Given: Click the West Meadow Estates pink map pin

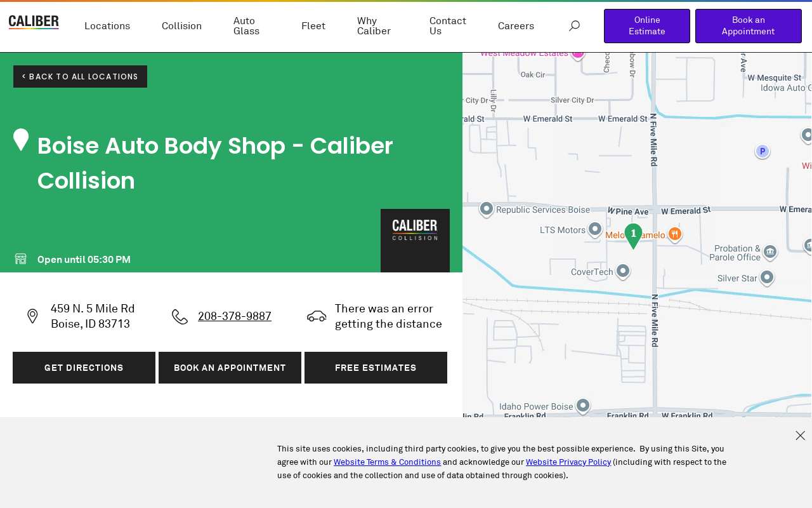Looking at the screenshot, I should (x=577, y=55).
